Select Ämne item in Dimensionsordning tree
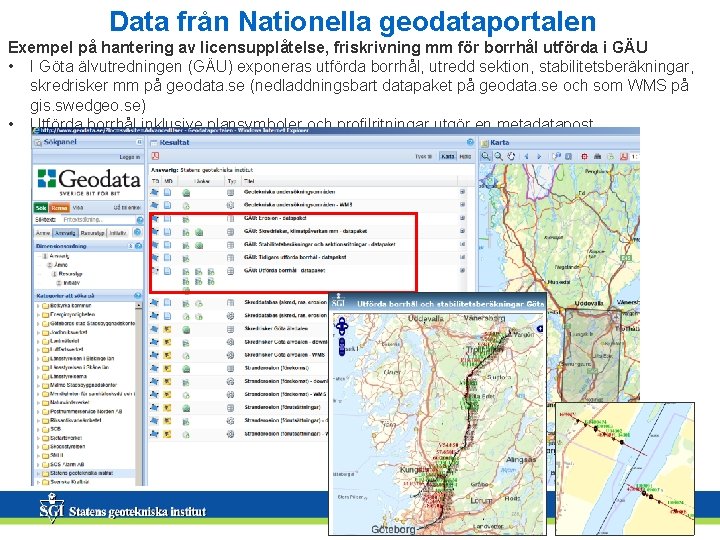This screenshot has height=540, width=720. point(61,265)
